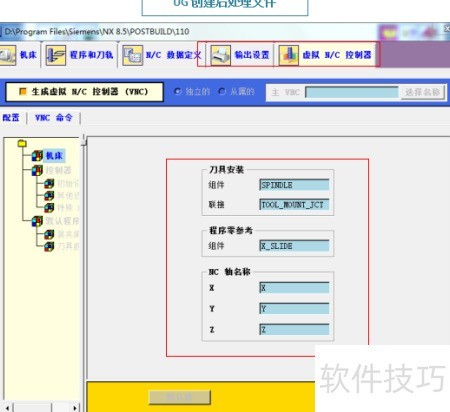Click the tree panel's right scroll arrow
Image resolution: width=450 pixels, height=412 pixels.
coord(75,408)
